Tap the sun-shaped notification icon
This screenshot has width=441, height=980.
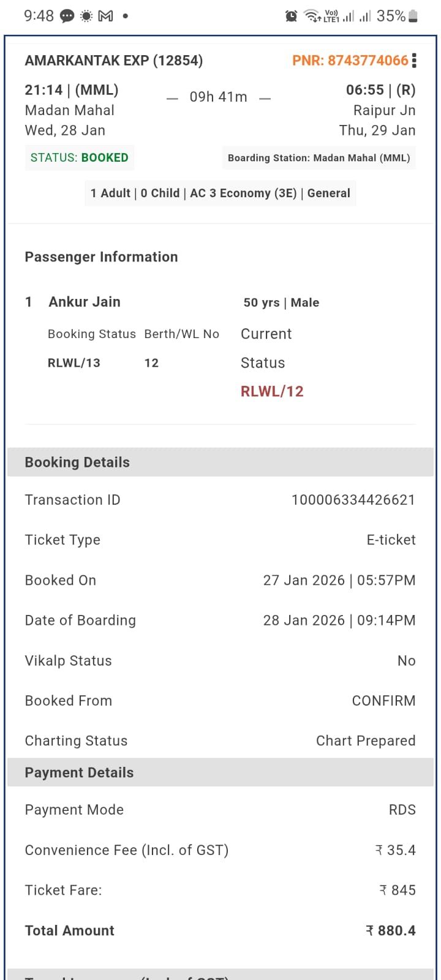[86, 17]
